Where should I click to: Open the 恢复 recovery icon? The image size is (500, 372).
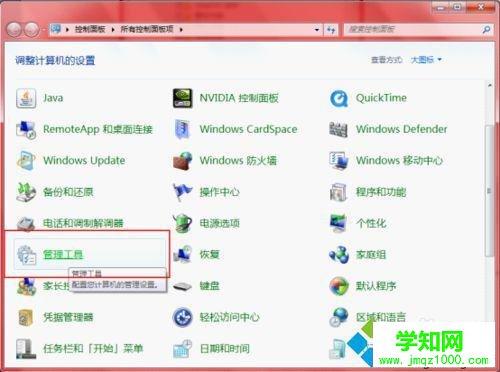tap(182, 255)
